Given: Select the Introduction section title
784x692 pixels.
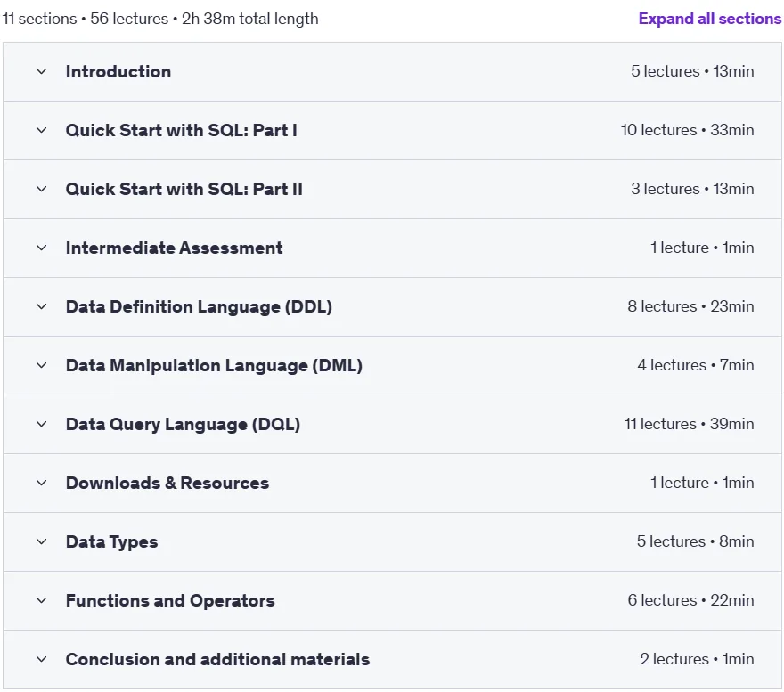Looking at the screenshot, I should (118, 71).
